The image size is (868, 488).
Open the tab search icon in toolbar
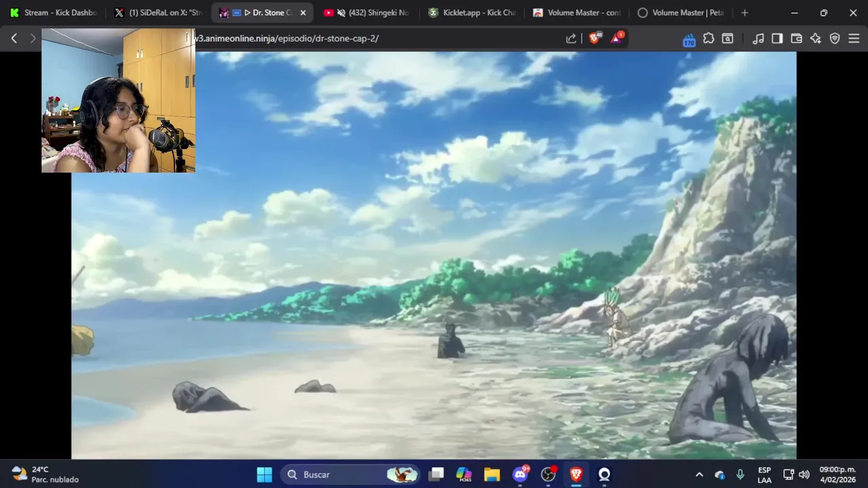728,39
